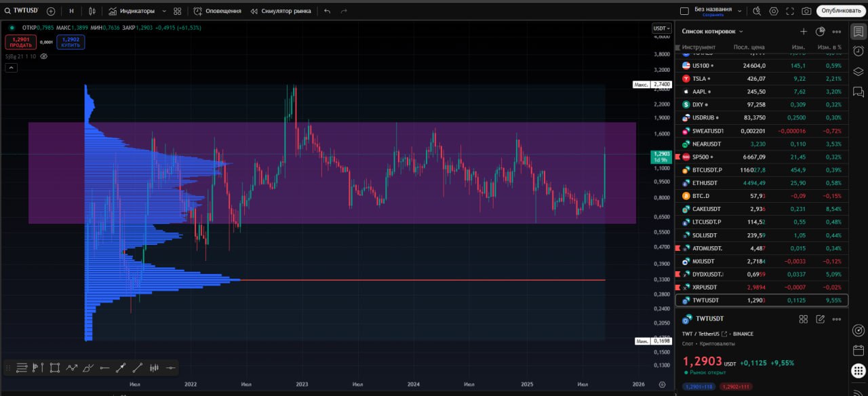Screen dimensions: 868x396
Task: Select ETHUSDT row in the watchlist
Action: [762, 182]
